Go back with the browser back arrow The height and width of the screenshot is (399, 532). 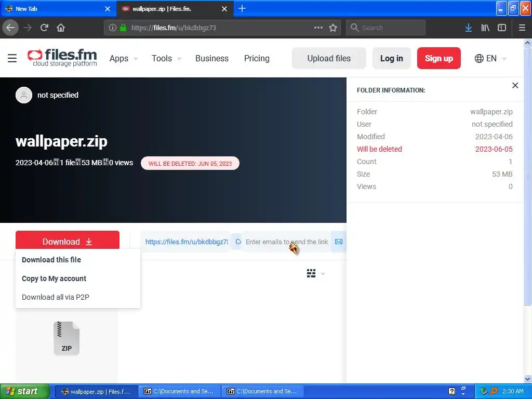10,28
